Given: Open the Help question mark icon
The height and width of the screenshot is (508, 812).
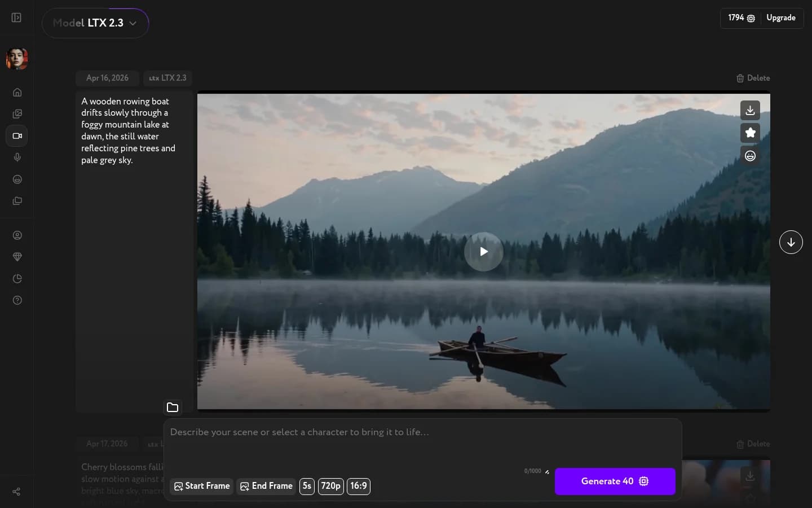Looking at the screenshot, I should coord(17,300).
